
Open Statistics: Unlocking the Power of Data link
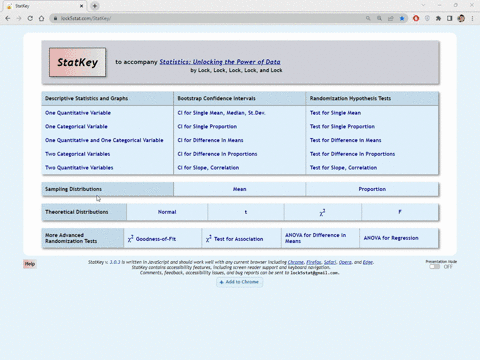220,62
